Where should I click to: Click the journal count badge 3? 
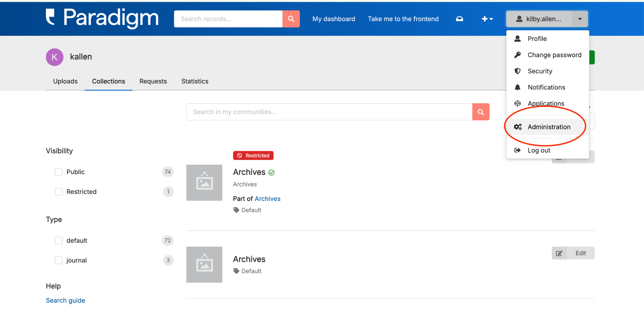point(168,260)
